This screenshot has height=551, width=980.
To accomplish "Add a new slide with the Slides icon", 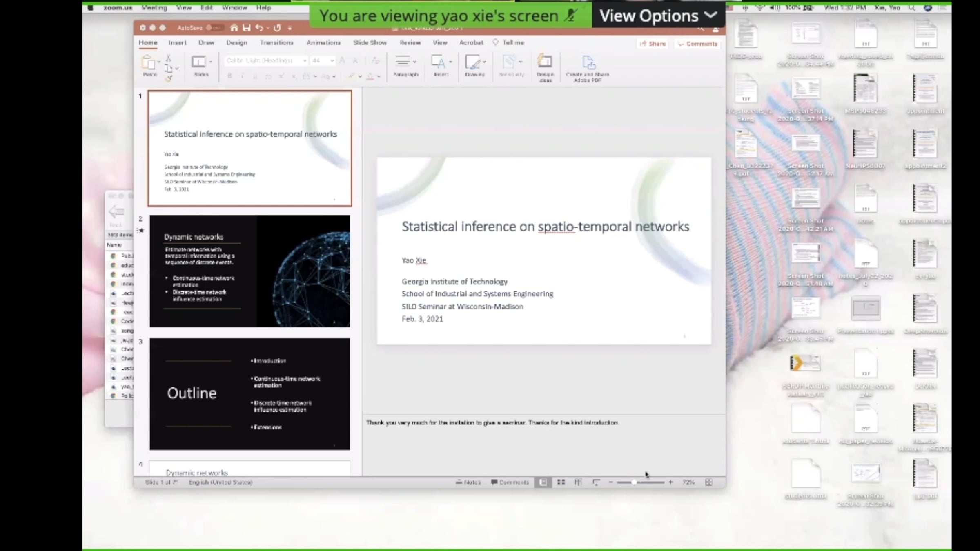I will pyautogui.click(x=199, y=62).
